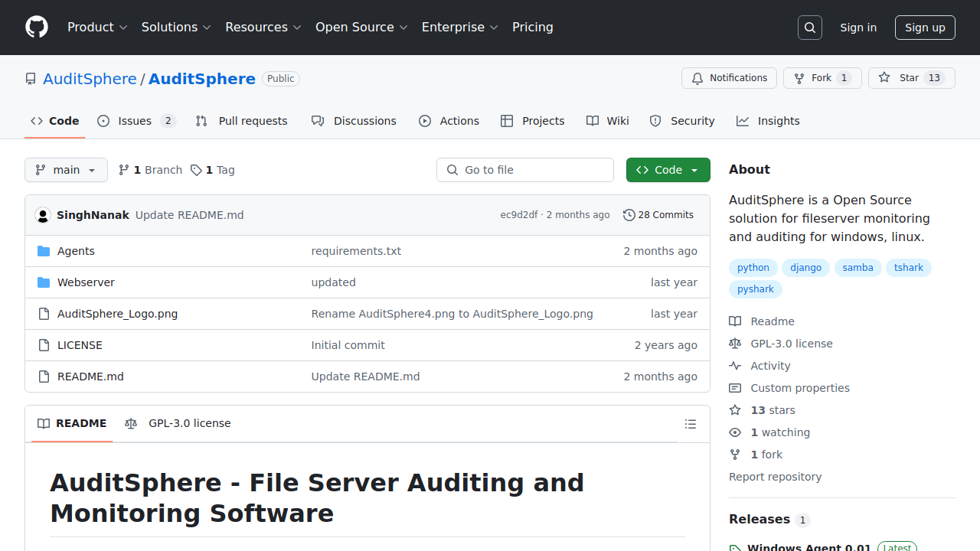Open the Security tab

click(681, 121)
